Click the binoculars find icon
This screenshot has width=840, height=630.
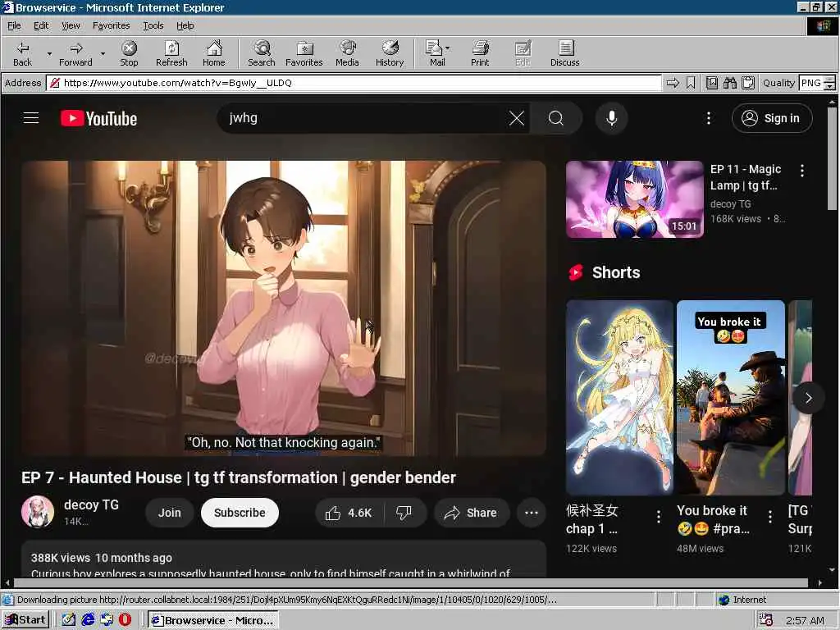(729, 83)
